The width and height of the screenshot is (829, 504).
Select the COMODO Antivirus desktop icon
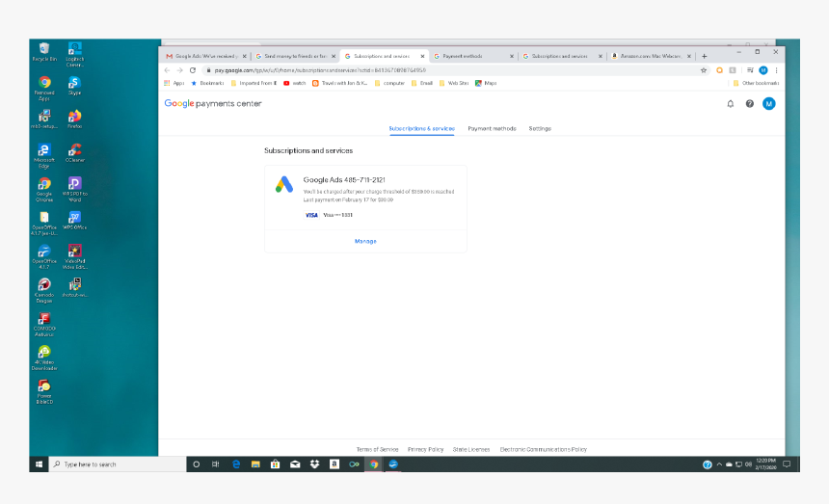tap(44, 325)
